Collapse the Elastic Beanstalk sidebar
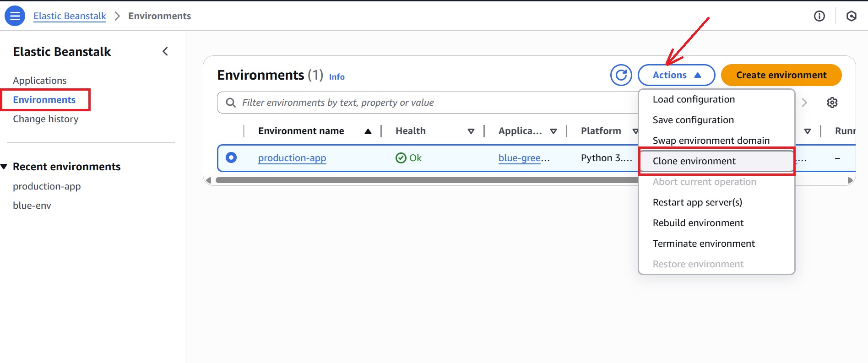The height and width of the screenshot is (363, 868). [165, 52]
